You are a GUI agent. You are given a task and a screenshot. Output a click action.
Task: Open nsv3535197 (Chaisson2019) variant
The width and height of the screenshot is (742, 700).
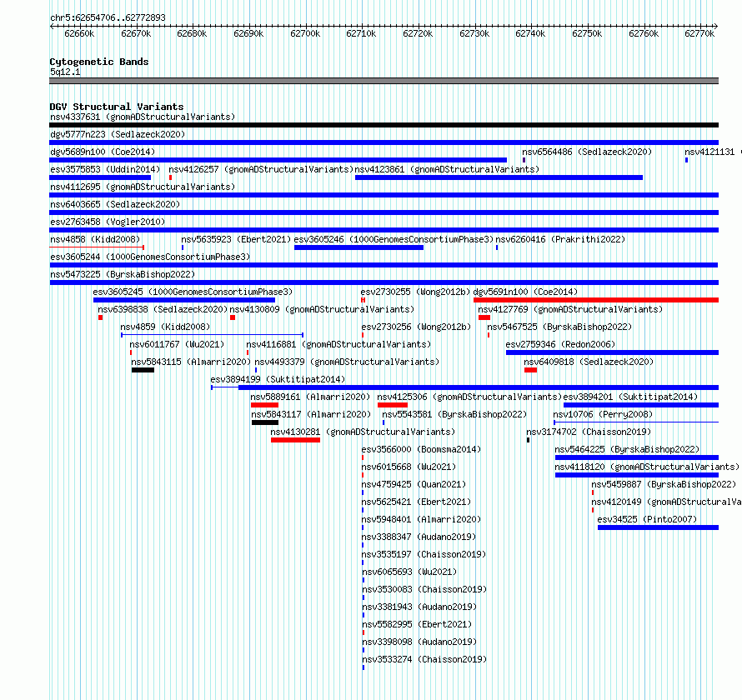click(424, 554)
